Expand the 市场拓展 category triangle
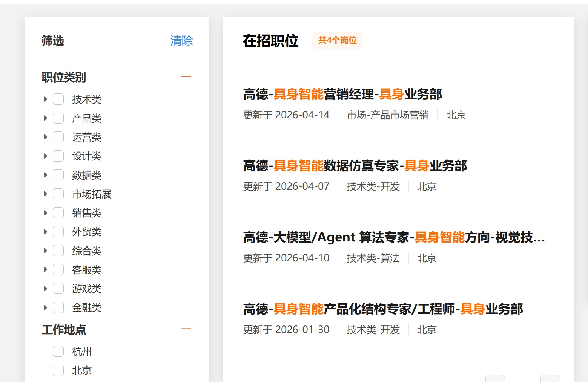The height and width of the screenshot is (382, 588). point(46,194)
